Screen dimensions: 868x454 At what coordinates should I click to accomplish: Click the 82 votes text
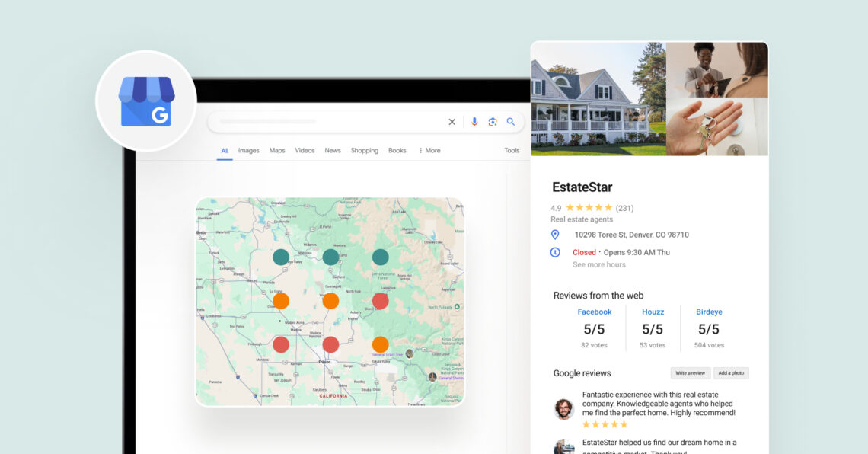coord(594,345)
